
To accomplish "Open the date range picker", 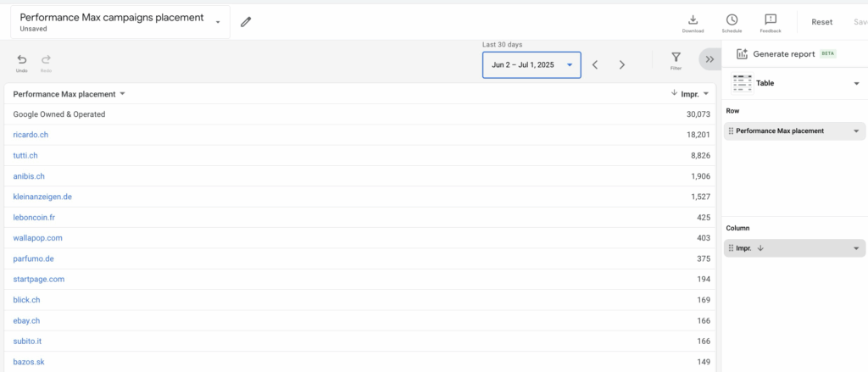I will click(531, 64).
